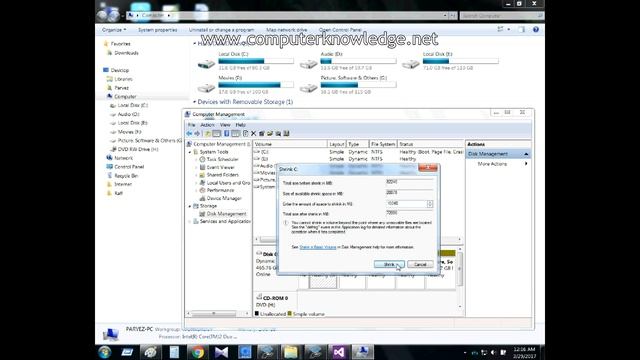Open Google Chrome from the taskbar
The width and height of the screenshot is (640, 360).
(198, 352)
